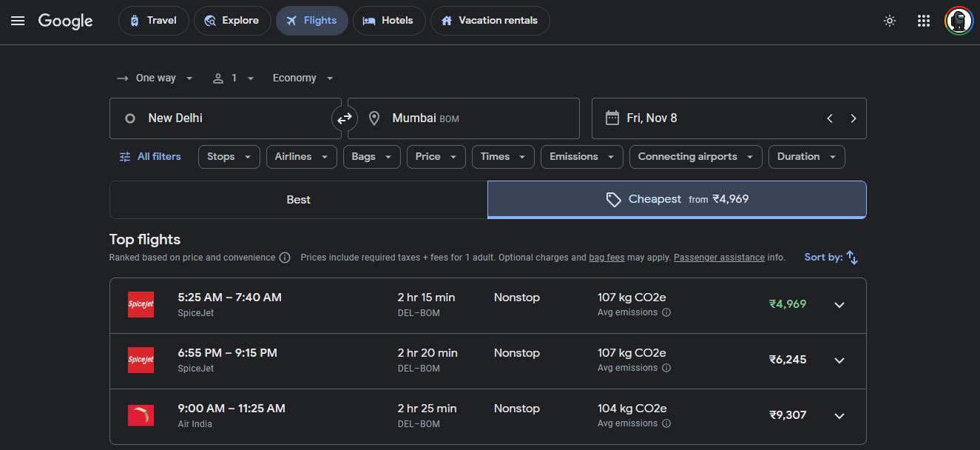Image resolution: width=980 pixels, height=450 pixels.
Task: Switch to the Best flights tab
Action: tap(298, 200)
